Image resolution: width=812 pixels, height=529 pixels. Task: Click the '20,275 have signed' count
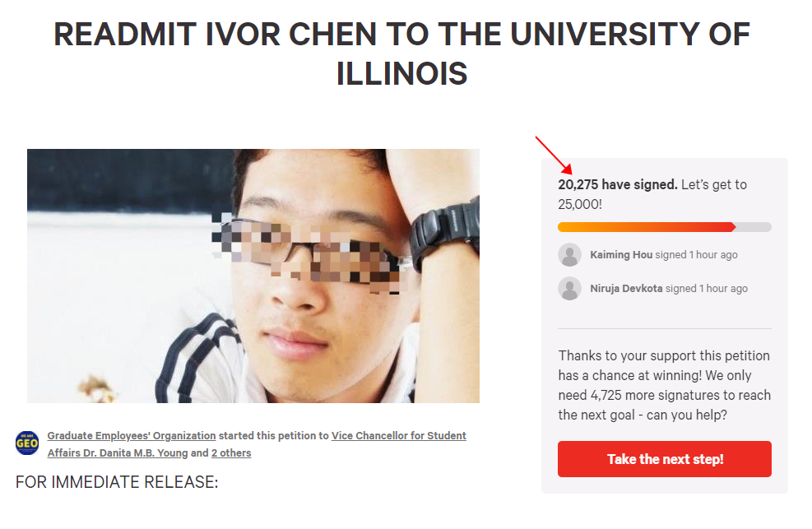(x=617, y=185)
